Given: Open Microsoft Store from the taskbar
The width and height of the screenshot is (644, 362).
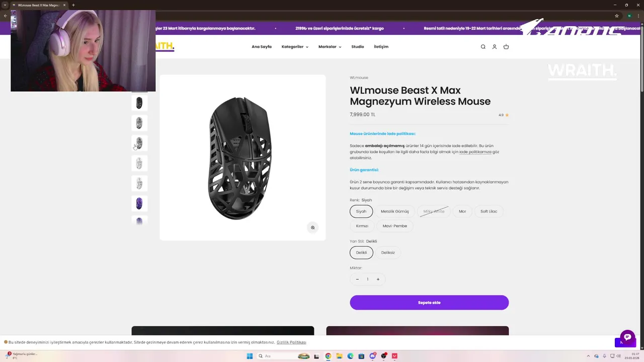Looking at the screenshot, I should [x=361, y=356].
